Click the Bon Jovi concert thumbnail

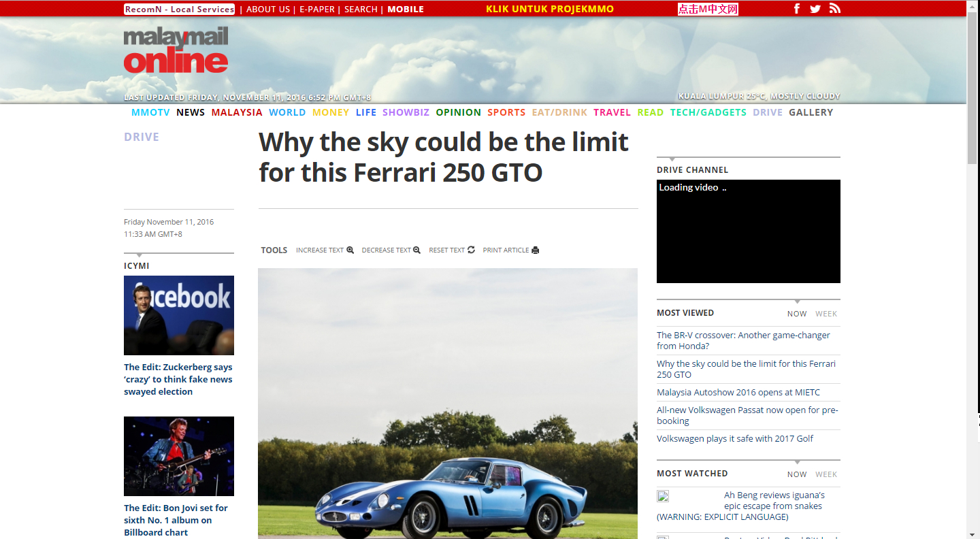pos(179,456)
